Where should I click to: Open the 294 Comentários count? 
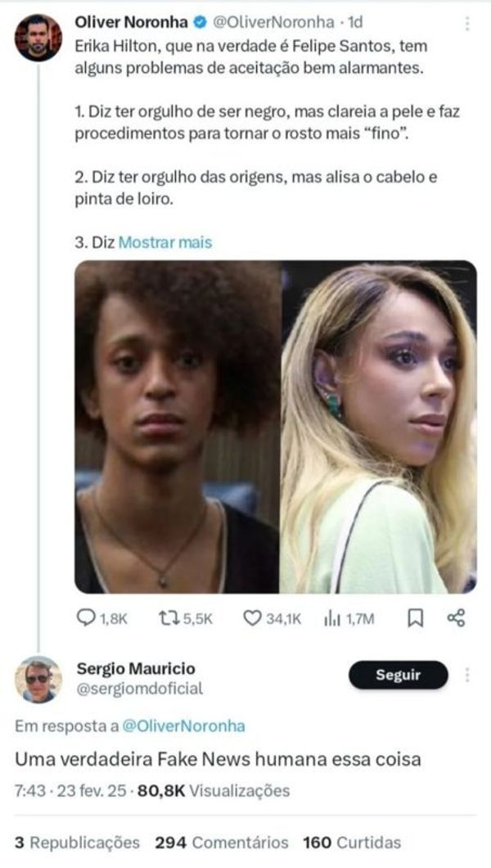coord(221,843)
